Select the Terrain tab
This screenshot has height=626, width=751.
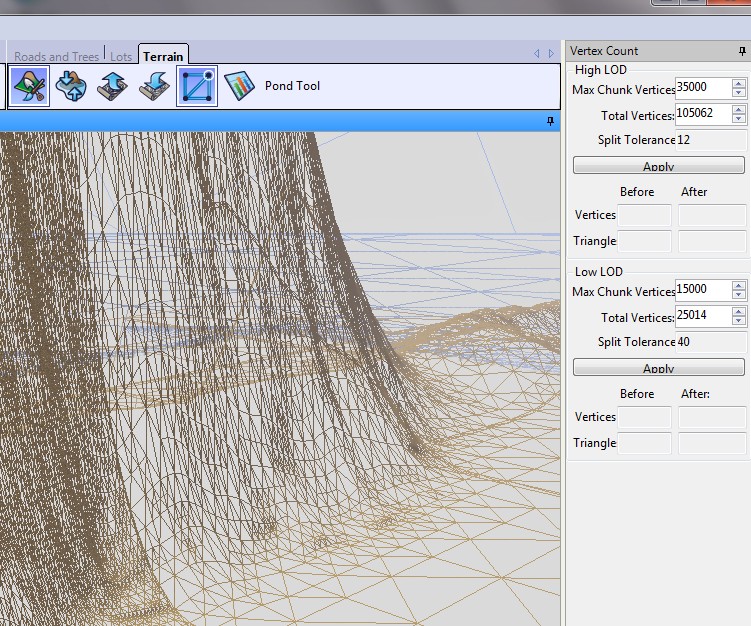pos(162,56)
